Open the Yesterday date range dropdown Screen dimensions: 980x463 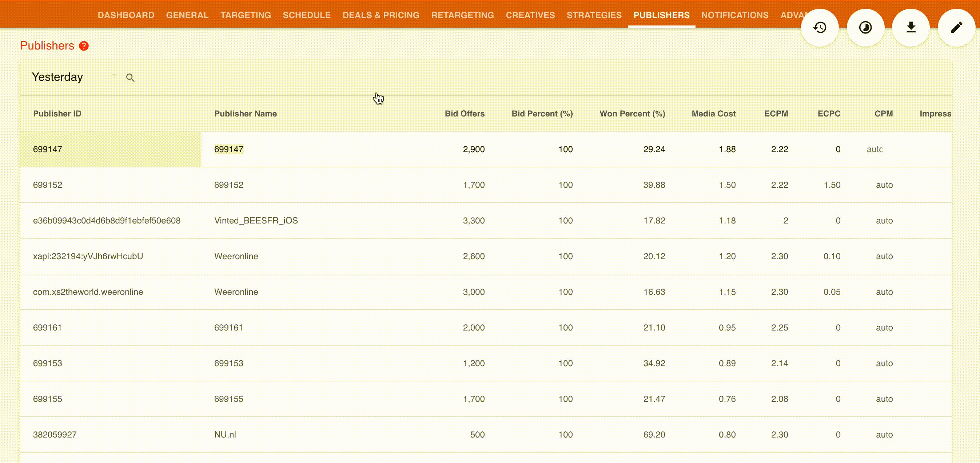(x=74, y=77)
